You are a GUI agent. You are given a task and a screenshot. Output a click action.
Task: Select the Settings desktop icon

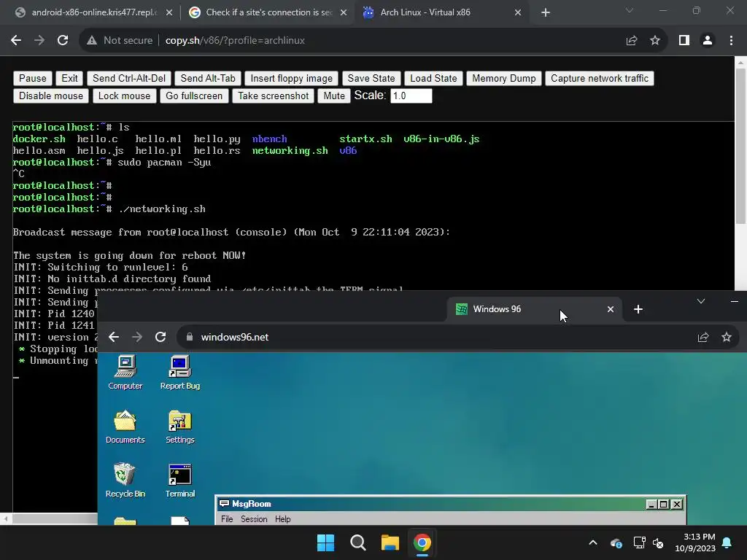point(180,427)
